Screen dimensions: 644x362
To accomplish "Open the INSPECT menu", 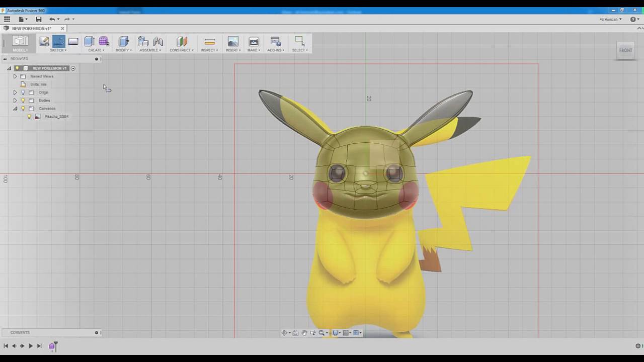I will (210, 50).
